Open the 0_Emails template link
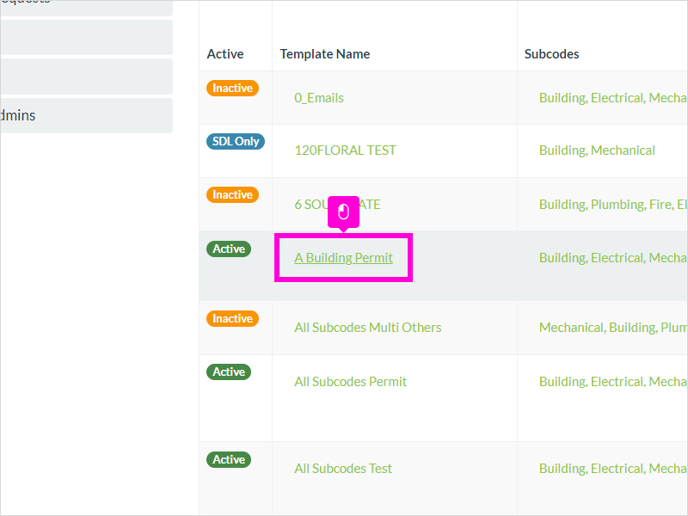 319,97
